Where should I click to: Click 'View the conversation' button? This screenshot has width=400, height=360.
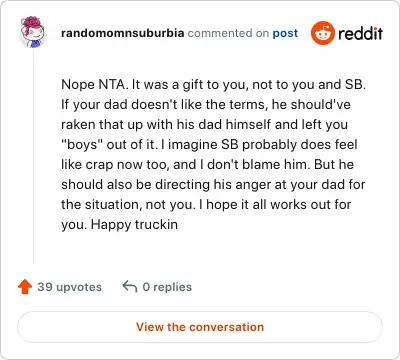coord(200,327)
